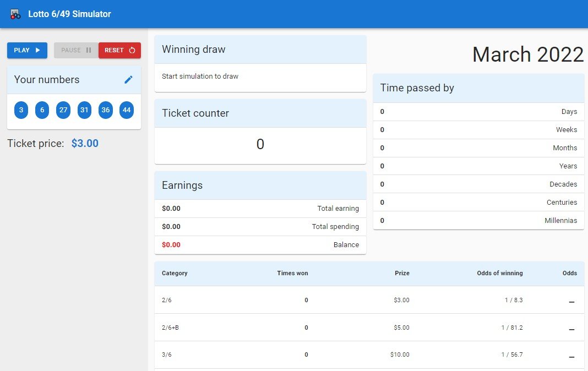The image size is (588, 371).
Task: Click the March 2022 heading
Action: [527, 54]
